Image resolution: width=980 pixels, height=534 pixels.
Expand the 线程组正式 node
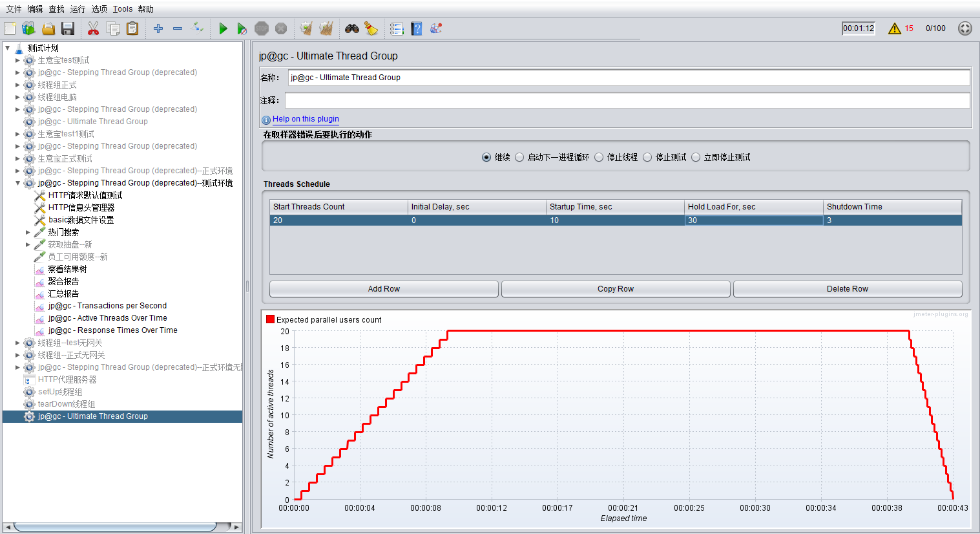click(x=17, y=85)
